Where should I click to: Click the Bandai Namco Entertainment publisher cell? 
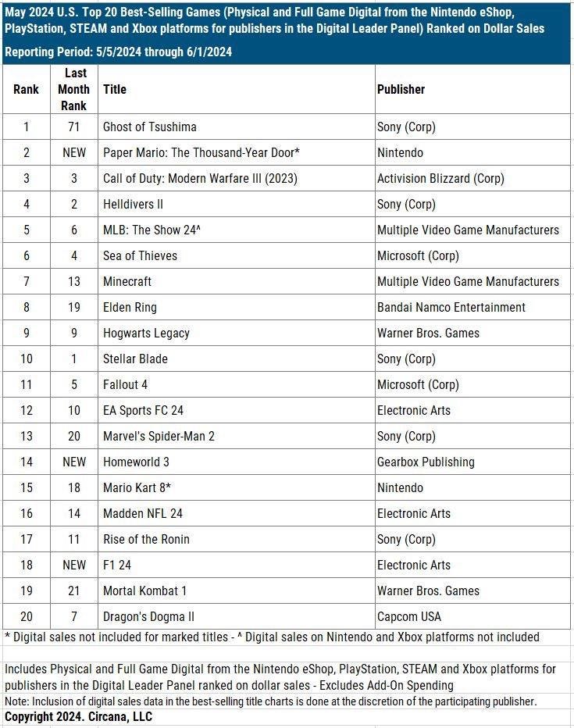coord(451,307)
